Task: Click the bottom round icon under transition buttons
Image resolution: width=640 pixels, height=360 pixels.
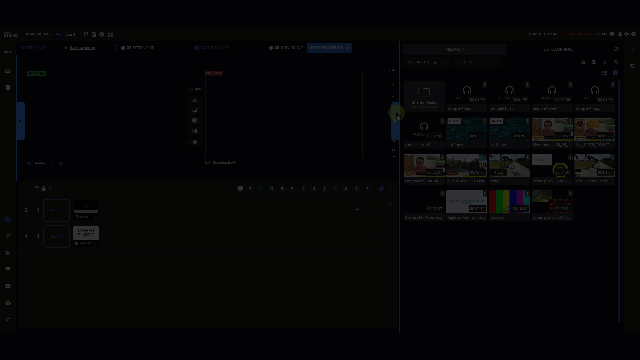Action: [195, 142]
